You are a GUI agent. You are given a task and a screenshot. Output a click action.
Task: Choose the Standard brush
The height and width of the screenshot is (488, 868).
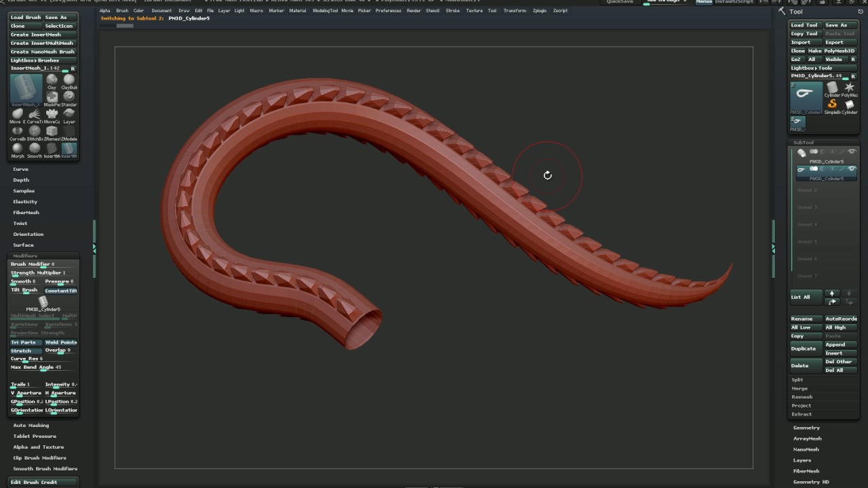point(68,97)
